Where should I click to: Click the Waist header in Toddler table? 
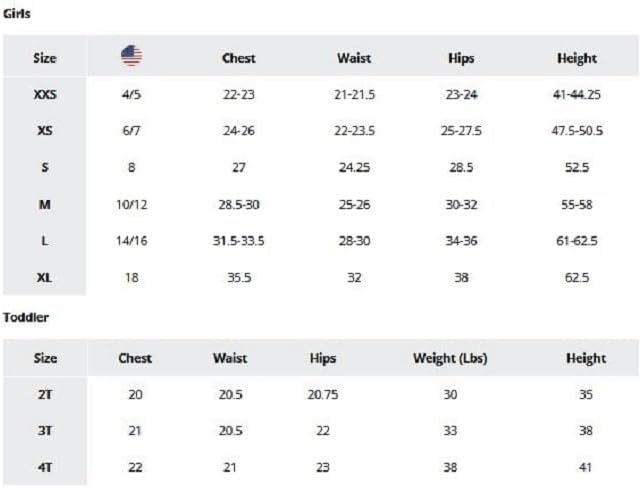point(230,358)
